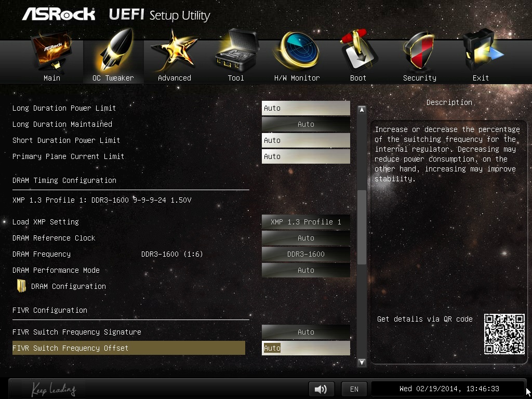Click the FIVR Switch Frequency Offset field

[305, 348]
